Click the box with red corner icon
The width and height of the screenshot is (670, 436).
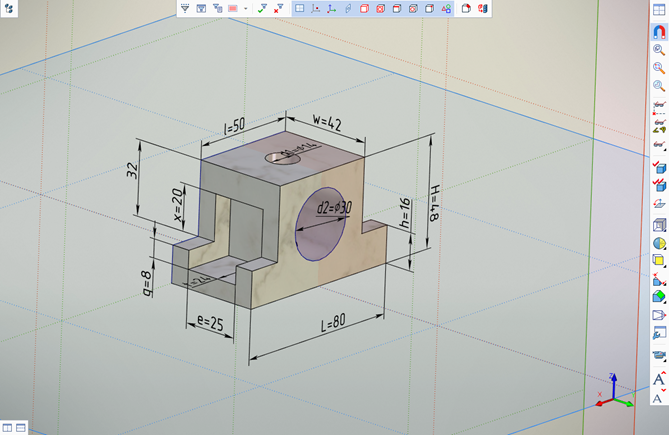pos(466,8)
